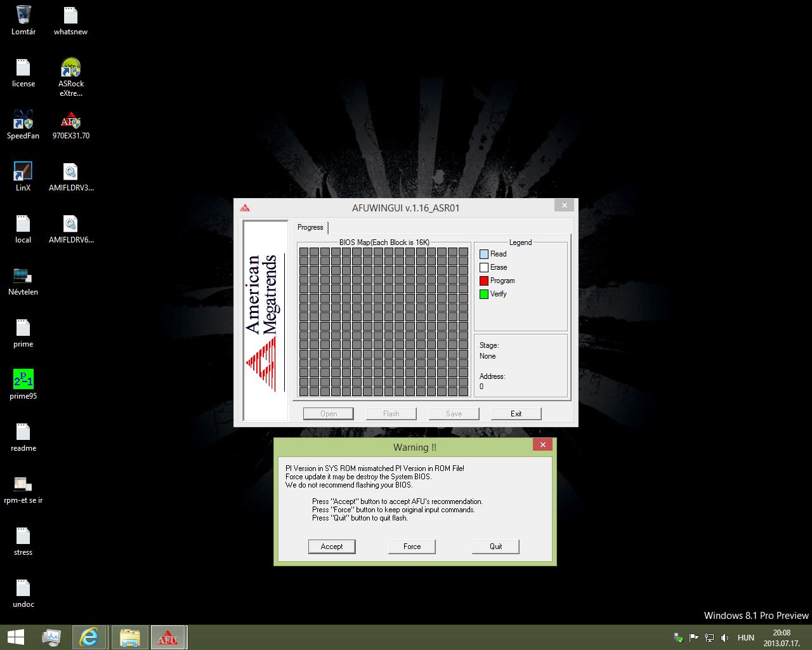Viewport: 812px width, 650px height.
Task: Open the whatsnew file on desktop
Action: coord(70,20)
